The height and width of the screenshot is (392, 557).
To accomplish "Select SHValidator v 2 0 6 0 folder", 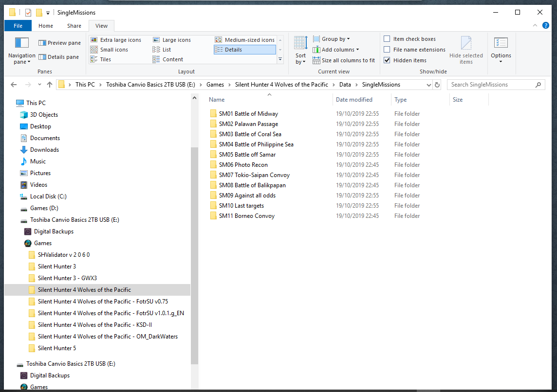I will 64,255.
